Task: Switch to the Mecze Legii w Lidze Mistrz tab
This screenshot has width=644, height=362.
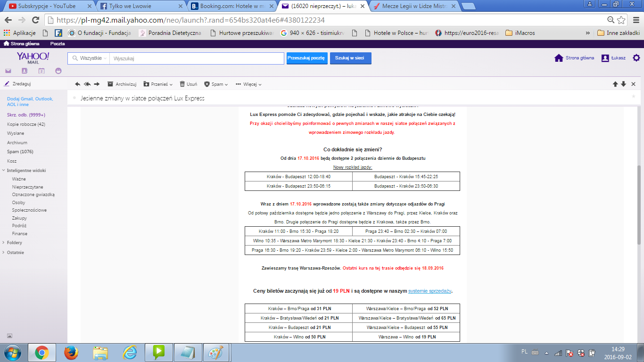Action: pyautogui.click(x=413, y=6)
